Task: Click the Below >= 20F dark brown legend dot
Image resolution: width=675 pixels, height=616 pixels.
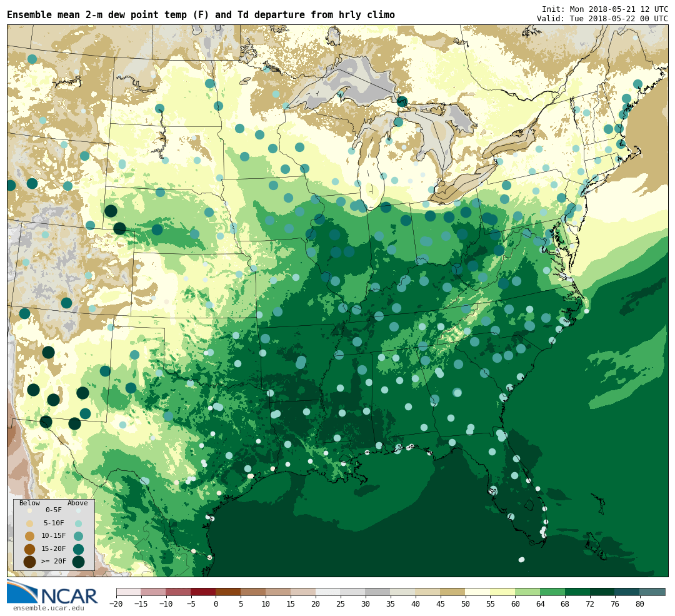Action: coord(30,562)
